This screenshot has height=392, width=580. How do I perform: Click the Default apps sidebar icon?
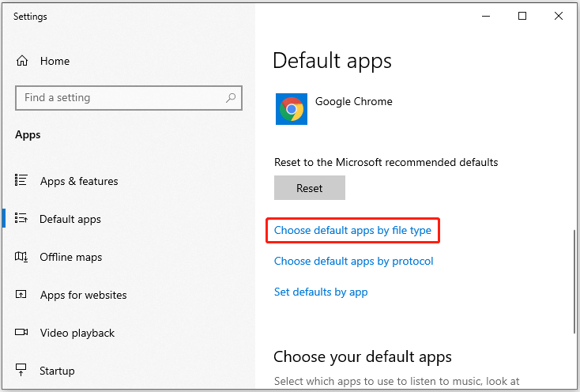click(22, 219)
